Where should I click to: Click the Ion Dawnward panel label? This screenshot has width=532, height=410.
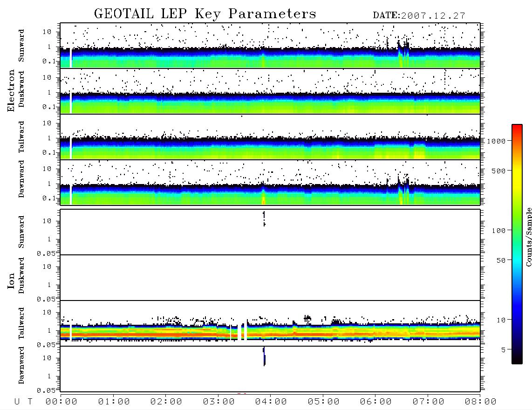coord(21,365)
